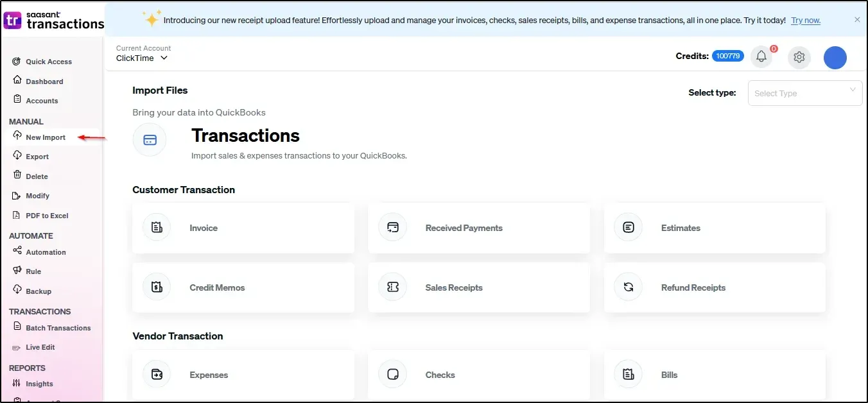Click the Credit Memos icon
The image size is (868, 403).
click(157, 287)
